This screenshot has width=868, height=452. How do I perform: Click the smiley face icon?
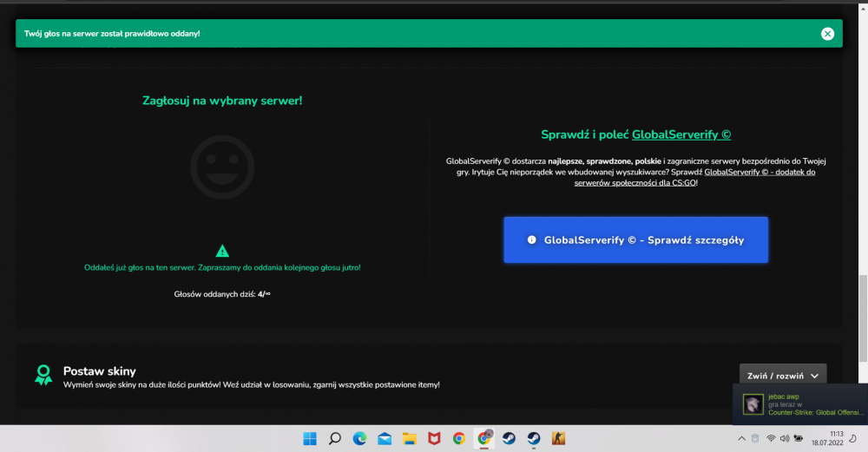click(x=222, y=167)
